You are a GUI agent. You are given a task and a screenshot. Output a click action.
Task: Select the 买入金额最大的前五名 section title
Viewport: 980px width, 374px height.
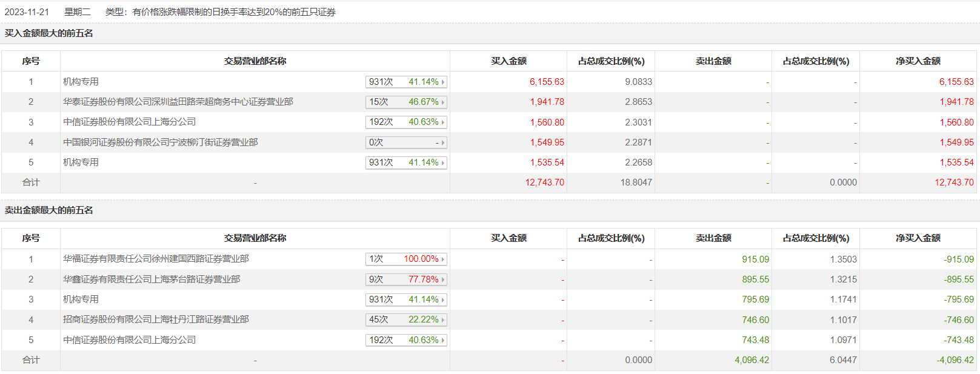(49, 33)
